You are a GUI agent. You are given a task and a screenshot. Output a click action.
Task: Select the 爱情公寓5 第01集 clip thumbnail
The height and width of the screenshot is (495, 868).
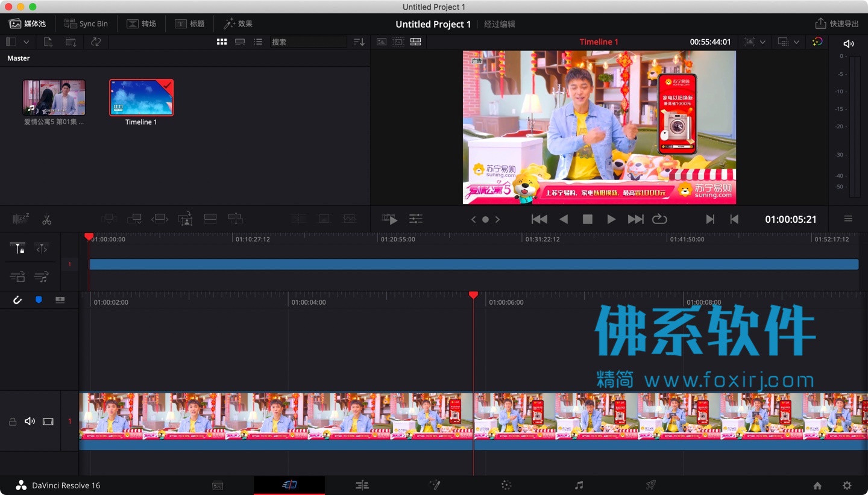(54, 98)
